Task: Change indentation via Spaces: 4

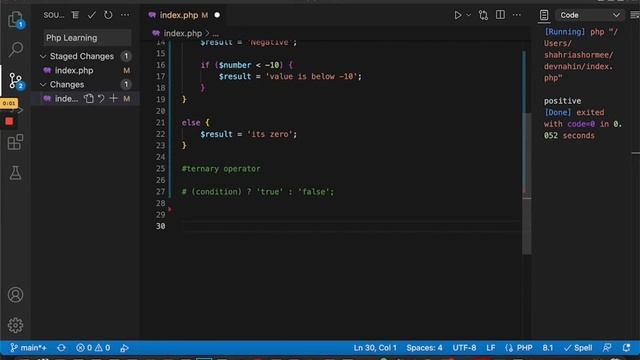Action: click(424, 348)
